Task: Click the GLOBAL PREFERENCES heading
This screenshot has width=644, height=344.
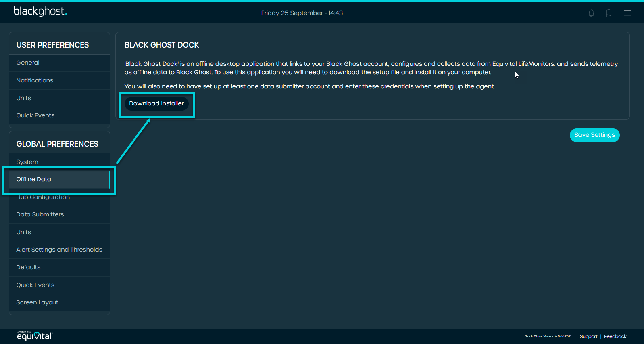Action: [57, 144]
